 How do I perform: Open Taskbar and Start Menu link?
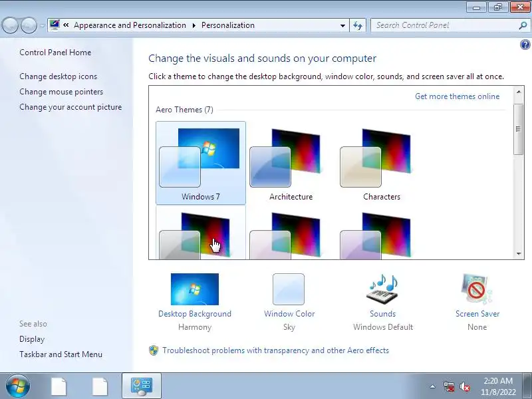(61, 354)
